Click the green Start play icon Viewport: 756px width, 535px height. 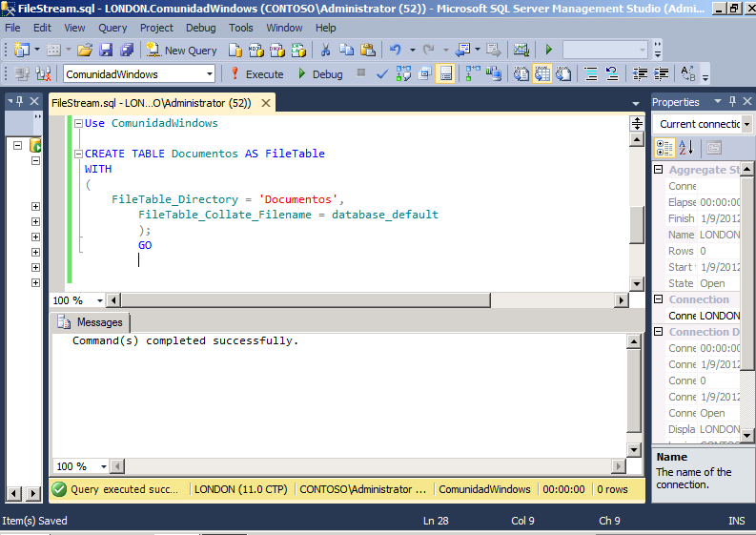pos(549,50)
